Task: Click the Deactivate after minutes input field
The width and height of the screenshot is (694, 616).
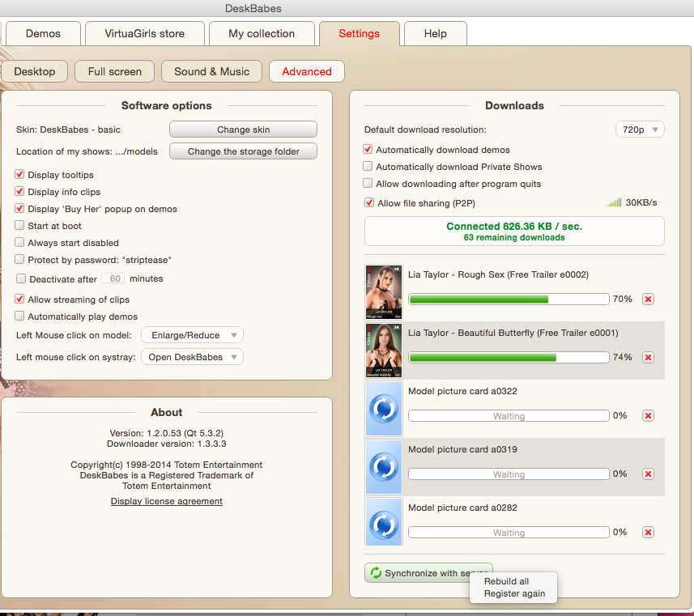Action: click(x=113, y=278)
